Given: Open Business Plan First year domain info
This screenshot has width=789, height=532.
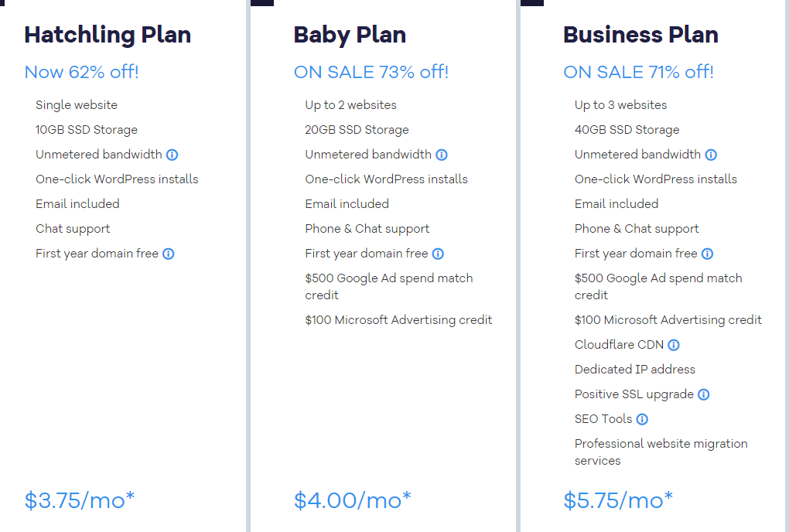Looking at the screenshot, I should tap(707, 254).
